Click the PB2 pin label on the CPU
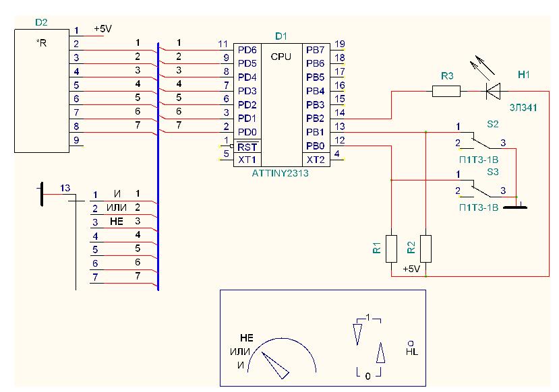 click(315, 119)
